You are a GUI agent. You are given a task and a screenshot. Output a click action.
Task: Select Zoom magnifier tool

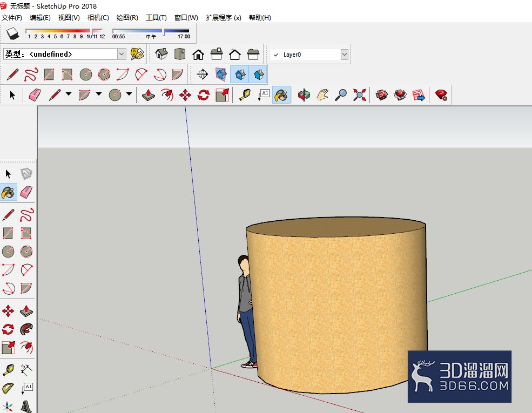tap(341, 95)
